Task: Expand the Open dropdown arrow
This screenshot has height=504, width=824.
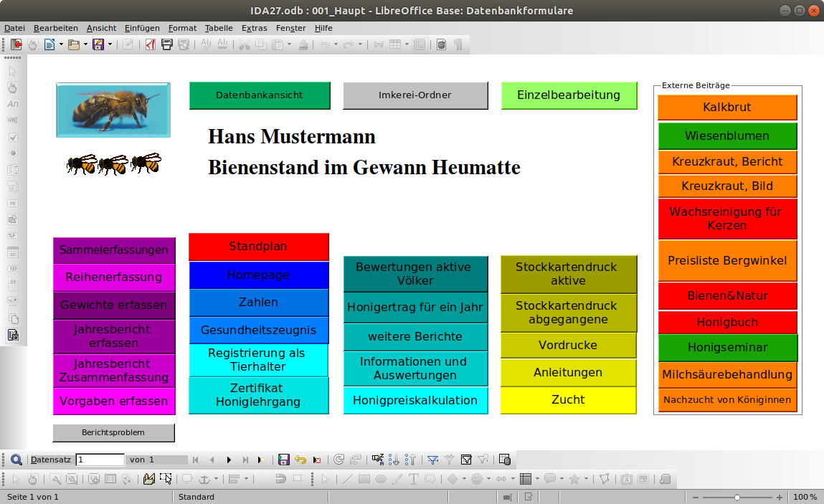Action: pyautogui.click(x=85, y=44)
